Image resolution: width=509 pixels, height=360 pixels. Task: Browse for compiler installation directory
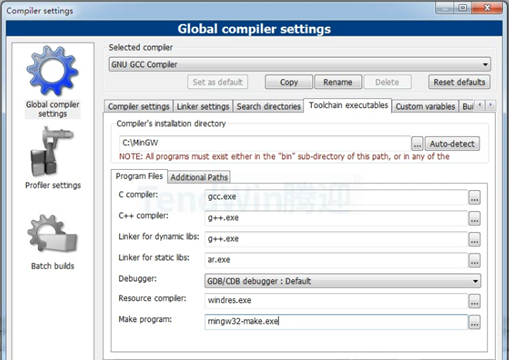(417, 144)
